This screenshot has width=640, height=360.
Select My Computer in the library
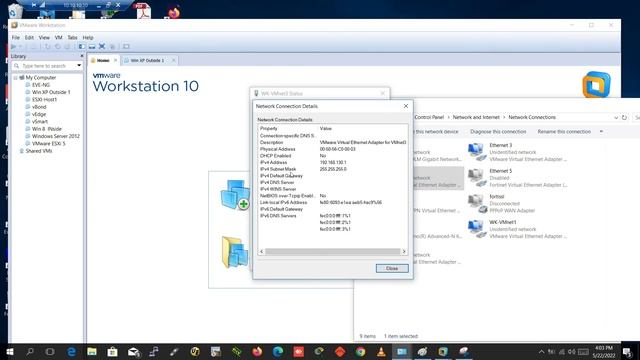click(40, 78)
